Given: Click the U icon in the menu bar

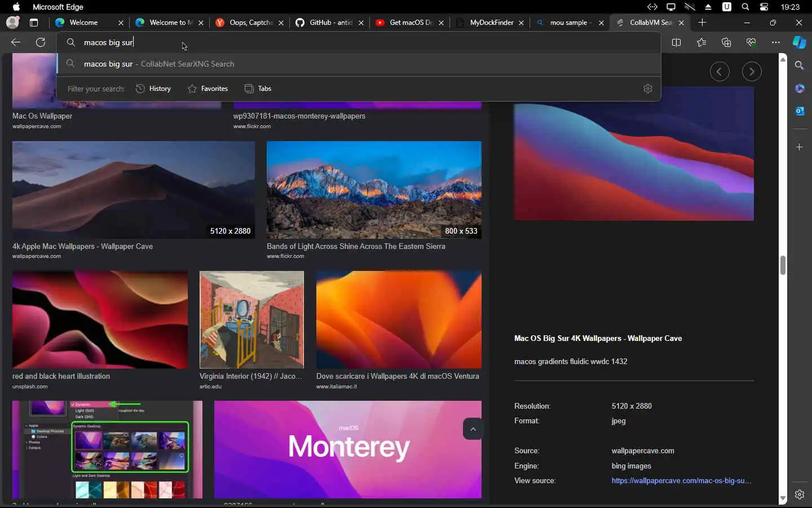Looking at the screenshot, I should pyautogui.click(x=727, y=7).
